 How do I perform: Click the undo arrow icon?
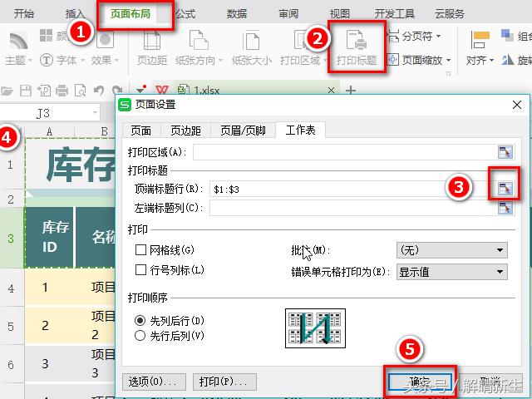(99, 91)
